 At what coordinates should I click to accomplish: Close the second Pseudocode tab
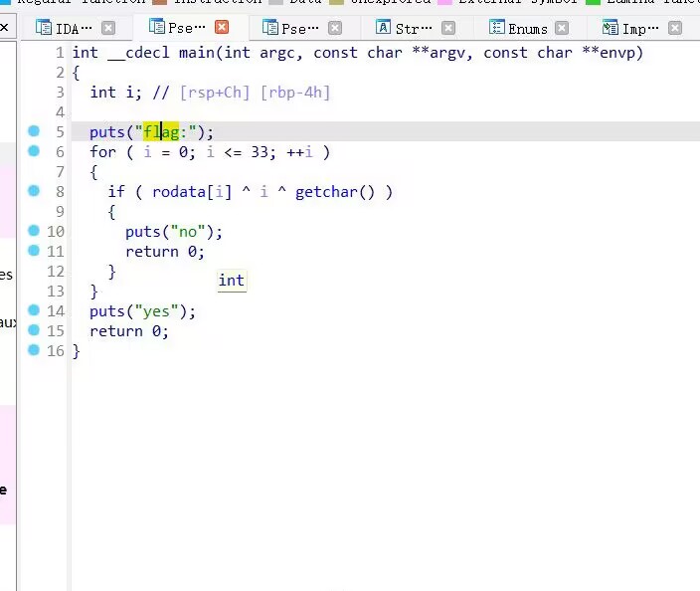[335, 28]
